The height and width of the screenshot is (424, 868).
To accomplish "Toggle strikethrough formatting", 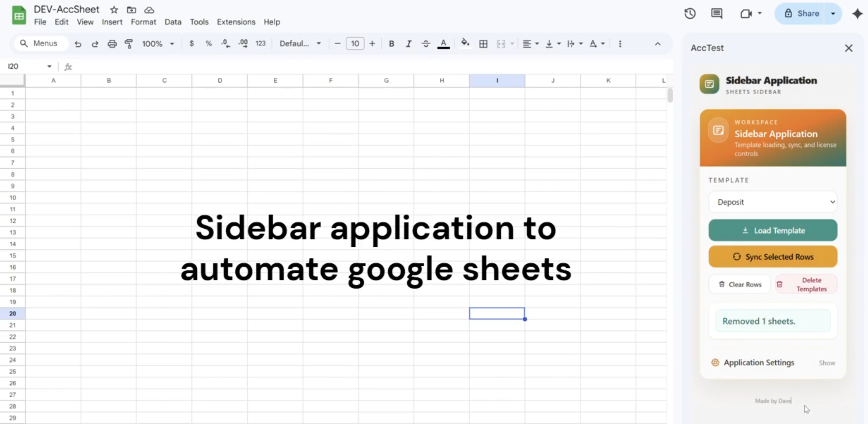I will [x=426, y=44].
